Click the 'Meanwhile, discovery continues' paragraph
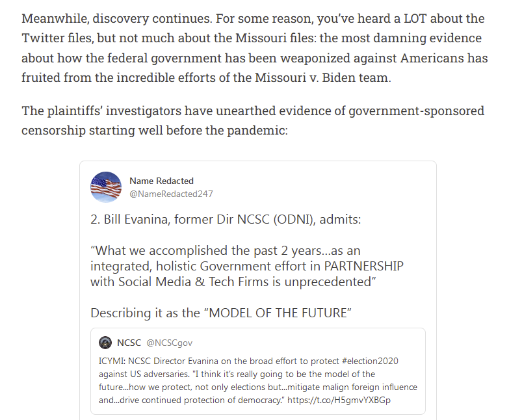The height and width of the screenshot is (420, 522). (255, 48)
